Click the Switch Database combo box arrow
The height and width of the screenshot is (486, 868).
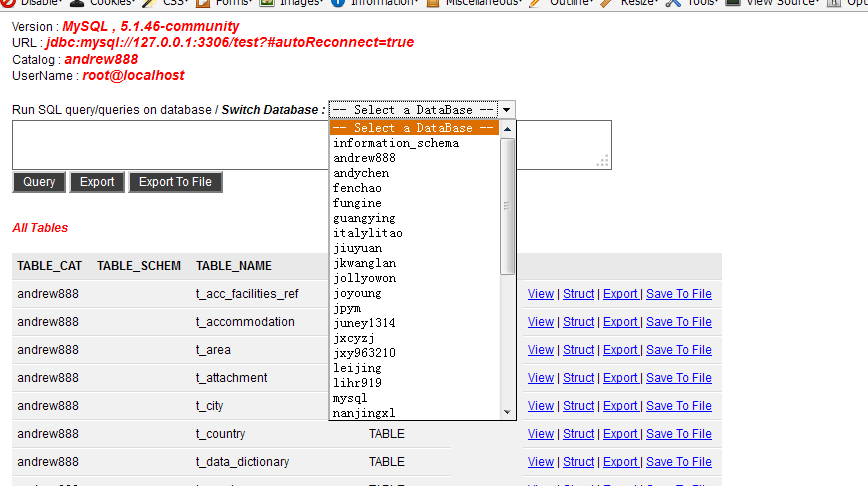click(x=507, y=110)
